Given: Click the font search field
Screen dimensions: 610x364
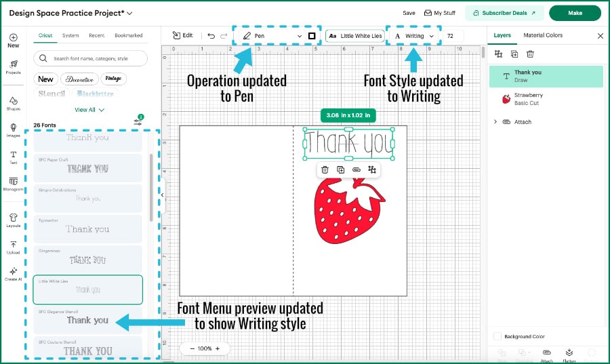Looking at the screenshot, I should [x=90, y=58].
